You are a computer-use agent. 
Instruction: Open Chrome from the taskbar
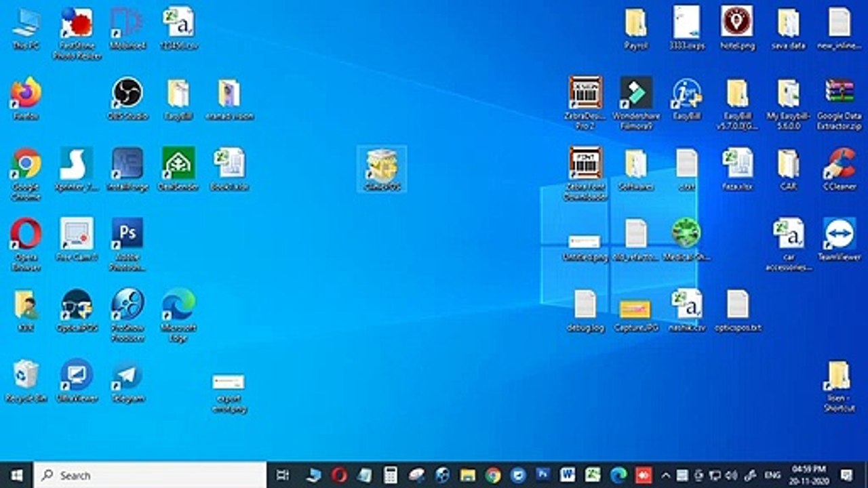(x=493, y=475)
